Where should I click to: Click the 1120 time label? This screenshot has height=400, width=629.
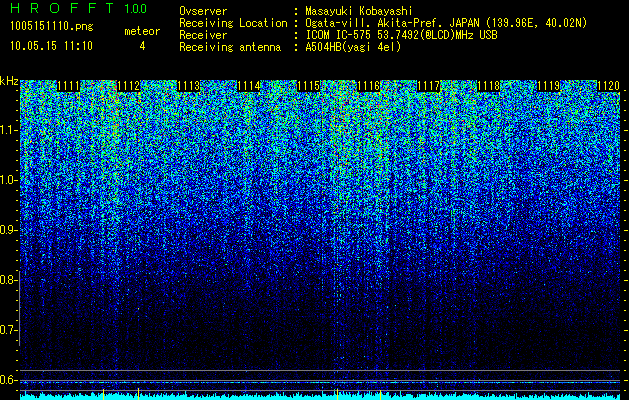608,86
